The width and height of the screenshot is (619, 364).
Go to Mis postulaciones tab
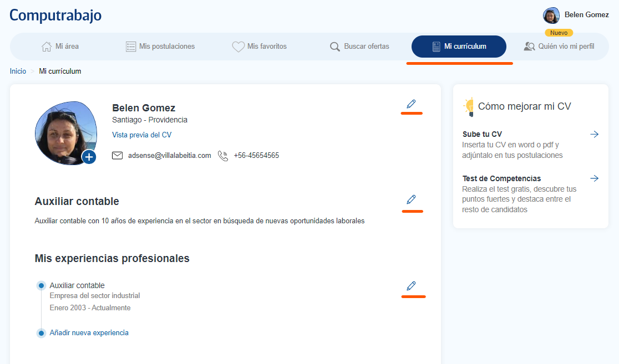coord(160,47)
